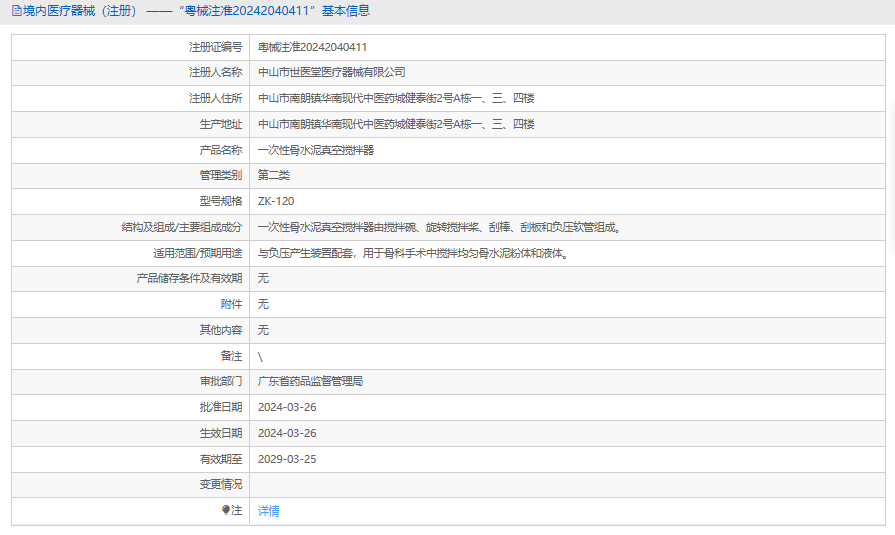Click the 生效日期 label

click(221, 433)
